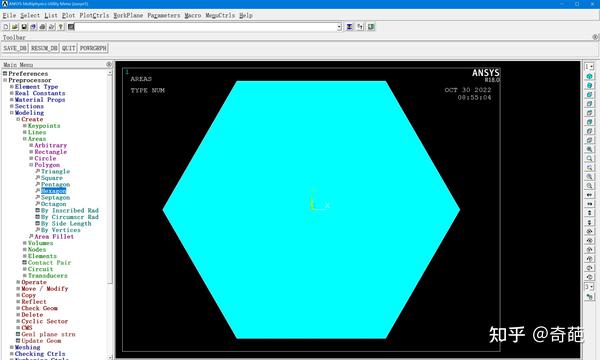Select the Triangle polygon item
Viewport: 600px width, 360px height.
[x=55, y=171]
